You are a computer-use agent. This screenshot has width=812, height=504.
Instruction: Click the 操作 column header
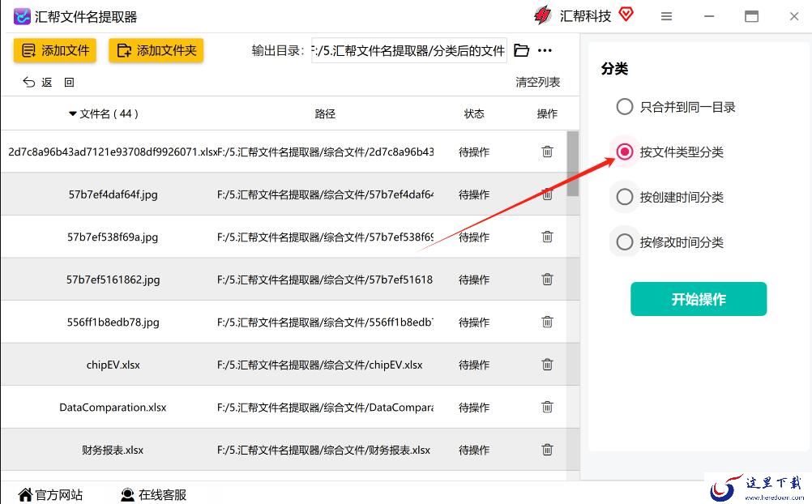pyautogui.click(x=547, y=113)
